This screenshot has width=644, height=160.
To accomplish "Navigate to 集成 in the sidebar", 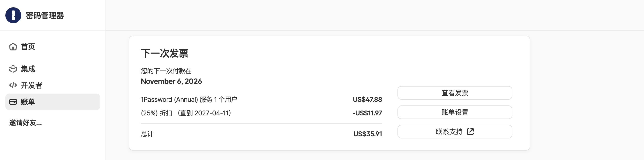I will [28, 69].
